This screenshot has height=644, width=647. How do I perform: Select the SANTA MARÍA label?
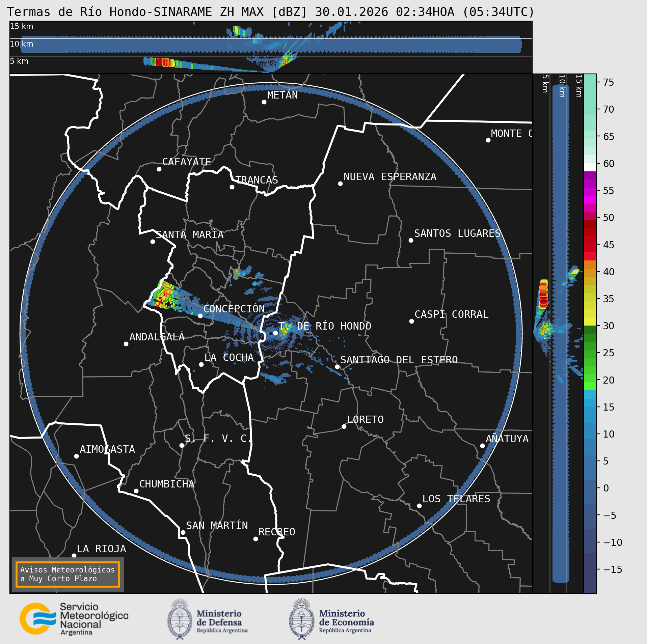[x=190, y=234]
